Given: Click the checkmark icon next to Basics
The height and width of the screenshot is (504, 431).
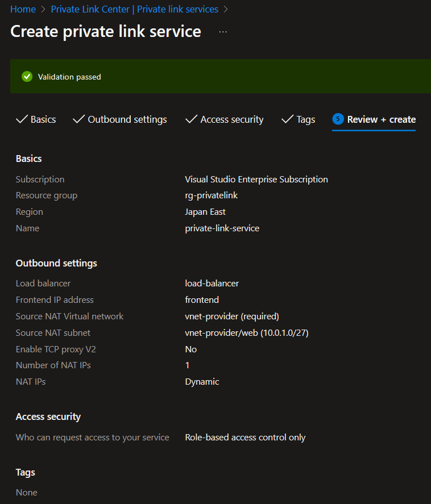Looking at the screenshot, I should (x=21, y=119).
